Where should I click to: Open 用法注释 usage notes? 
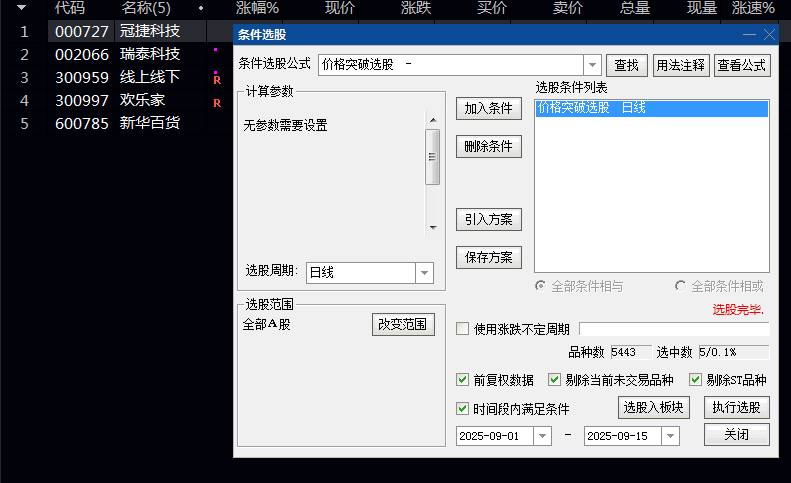point(681,65)
